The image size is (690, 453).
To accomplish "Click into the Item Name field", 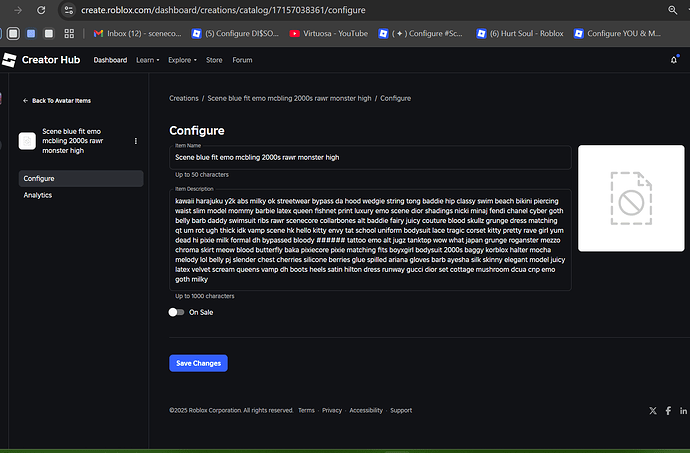I will (370, 157).
